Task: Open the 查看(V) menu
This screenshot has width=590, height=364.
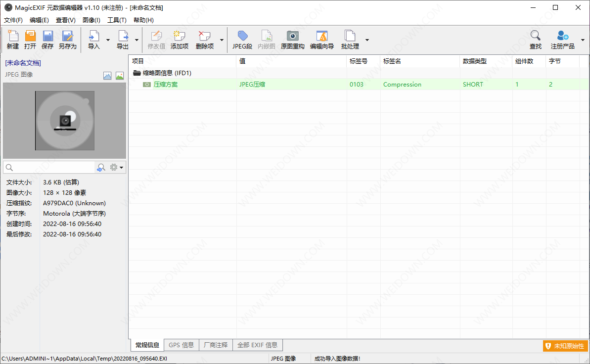Action: [65, 20]
